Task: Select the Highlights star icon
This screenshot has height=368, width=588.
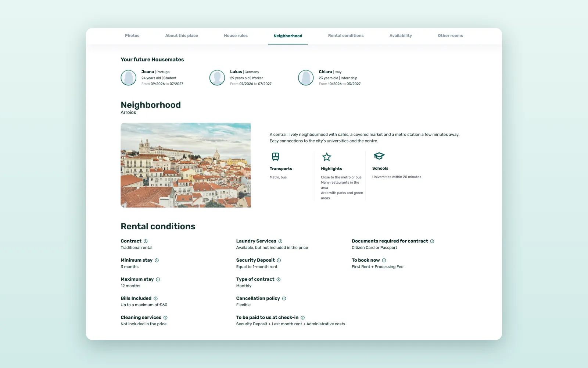Action: click(327, 157)
